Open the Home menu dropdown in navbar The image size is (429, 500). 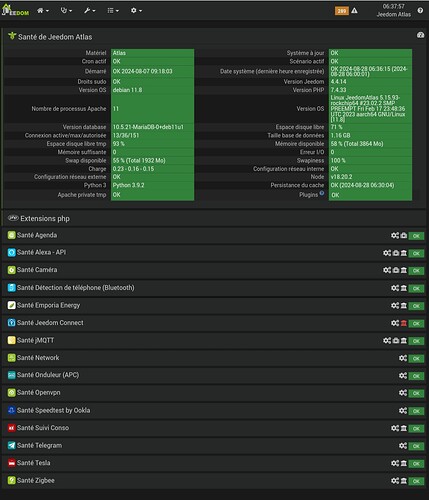tap(42, 11)
